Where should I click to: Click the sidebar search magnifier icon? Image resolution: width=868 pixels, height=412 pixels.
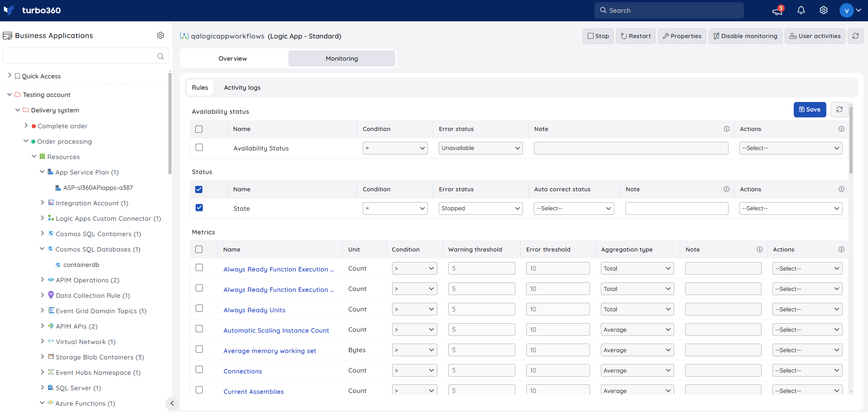[160, 56]
